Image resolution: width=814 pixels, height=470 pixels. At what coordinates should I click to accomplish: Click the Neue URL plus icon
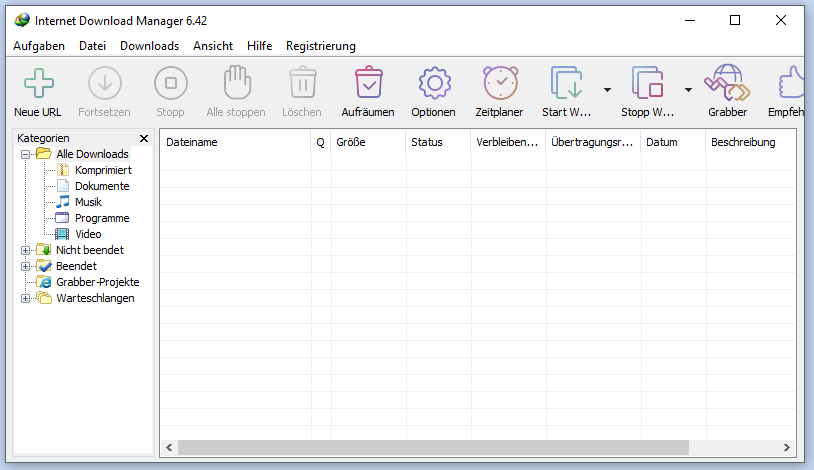[38, 83]
